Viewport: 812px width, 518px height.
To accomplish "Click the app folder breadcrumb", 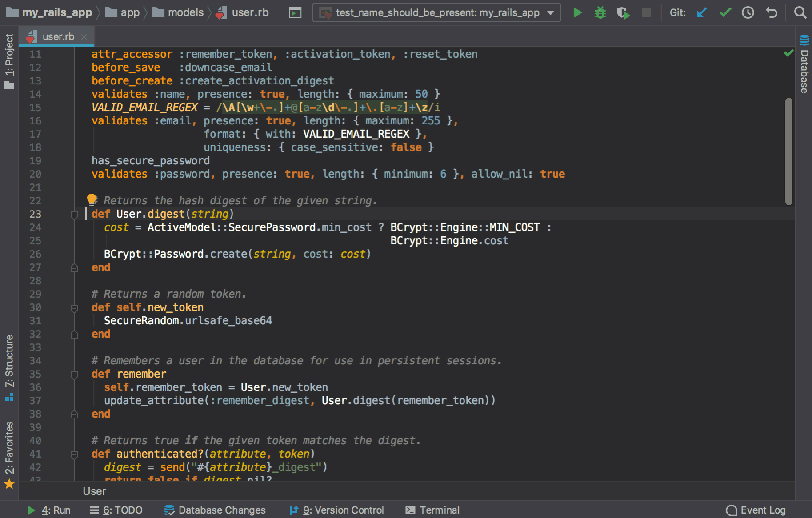I will point(123,12).
